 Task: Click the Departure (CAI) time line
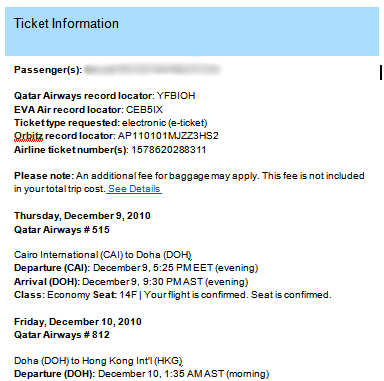[136, 268]
